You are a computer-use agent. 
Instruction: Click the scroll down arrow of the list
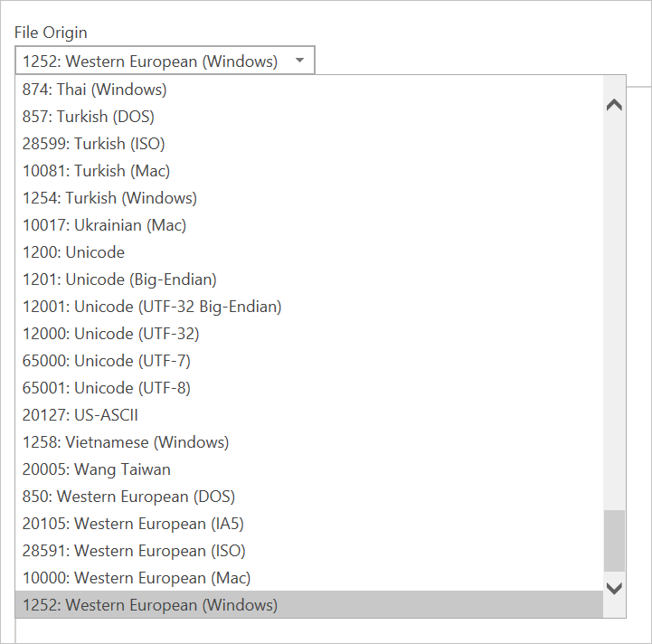[x=614, y=588]
